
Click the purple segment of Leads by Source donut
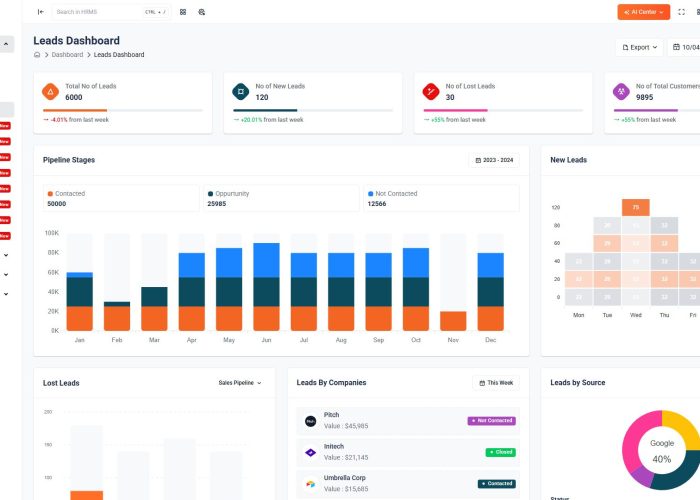[x=643, y=476]
